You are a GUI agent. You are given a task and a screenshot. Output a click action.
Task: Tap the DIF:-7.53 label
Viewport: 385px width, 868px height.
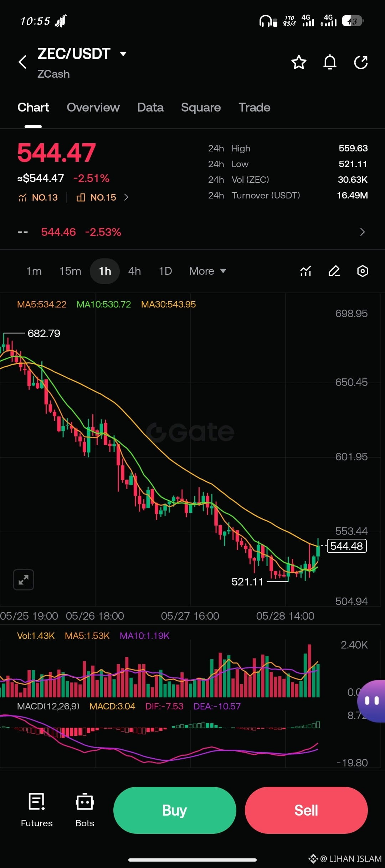coord(164,706)
